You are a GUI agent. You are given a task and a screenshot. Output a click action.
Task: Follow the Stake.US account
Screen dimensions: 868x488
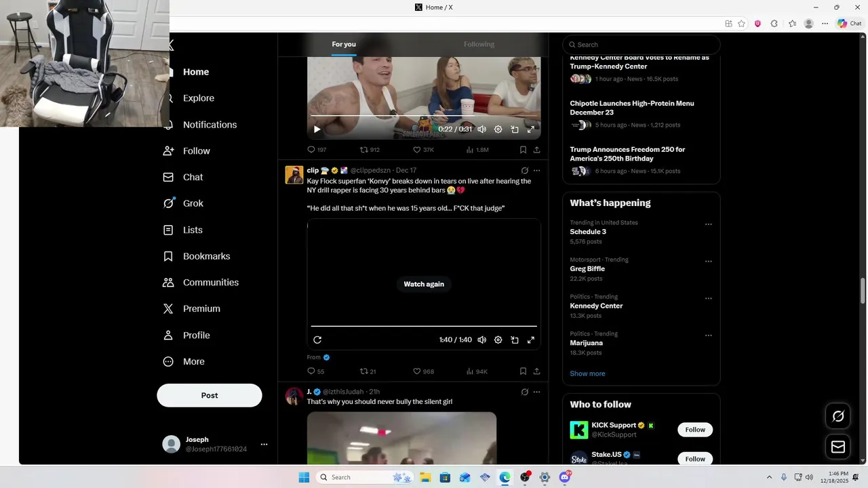pos(695,459)
